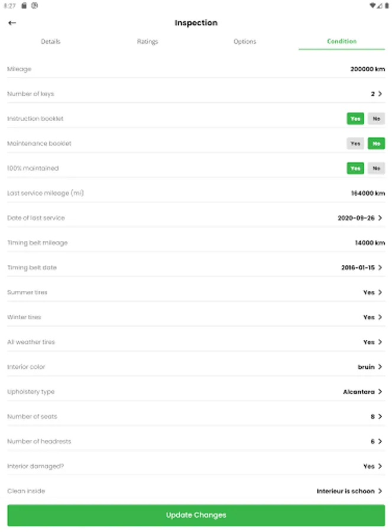Tap the Wi-Fi status icon
This screenshot has width=392, height=532.
tap(372, 5)
